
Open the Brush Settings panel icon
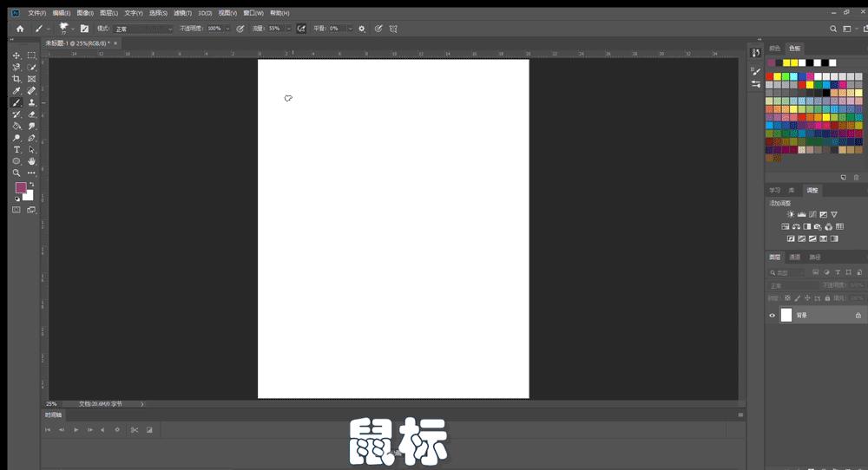coord(756,71)
